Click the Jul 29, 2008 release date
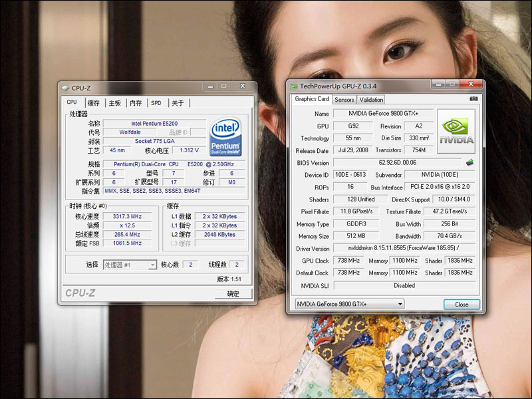532x399 pixels. (x=353, y=150)
